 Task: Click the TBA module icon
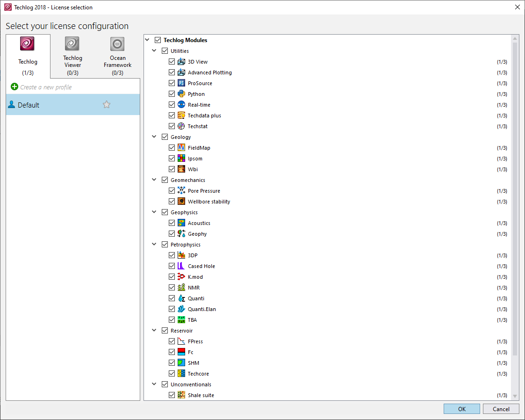click(181, 319)
